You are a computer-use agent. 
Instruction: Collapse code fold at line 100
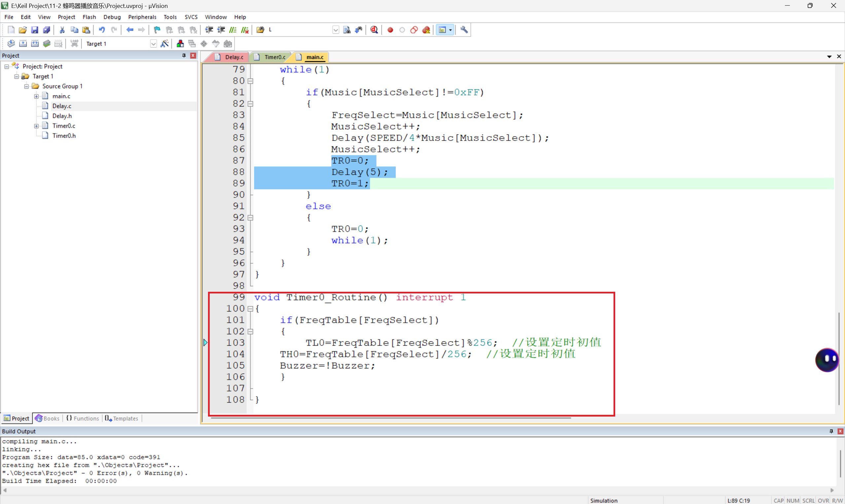250,309
